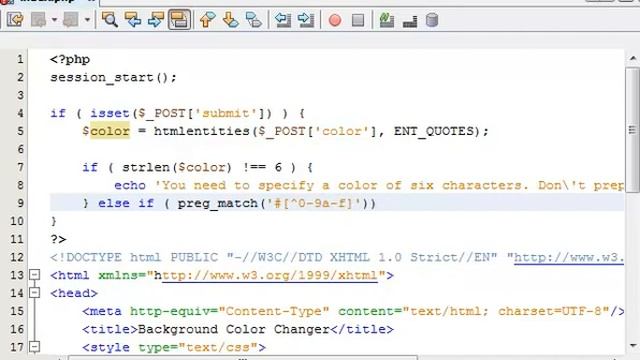Click the scrollbar up arrow in the editor
The width and height of the screenshot is (640, 360).
click(633, 59)
